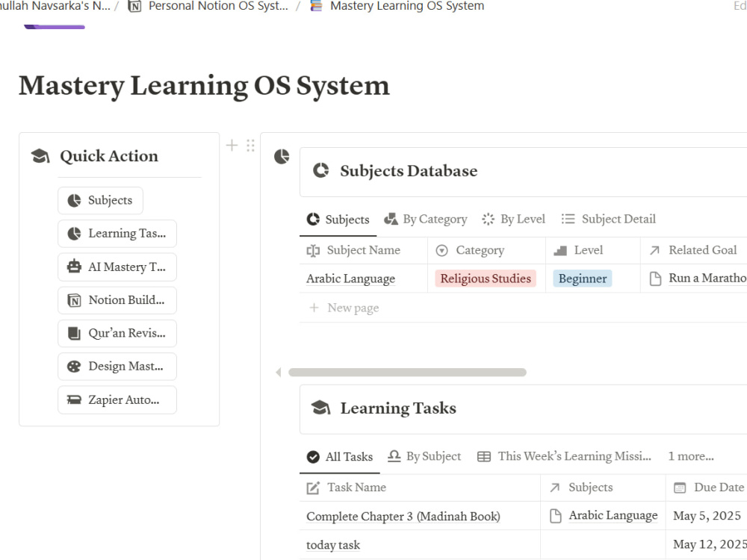This screenshot has width=747, height=560.
Task: Click the calendar icon in Due Date header
Action: pos(680,488)
